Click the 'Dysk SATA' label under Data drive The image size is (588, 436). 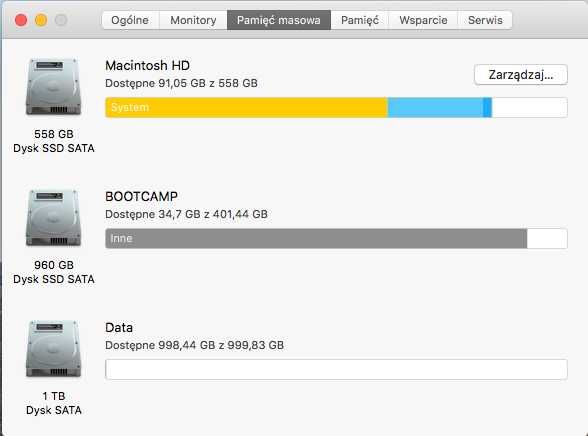(54, 410)
